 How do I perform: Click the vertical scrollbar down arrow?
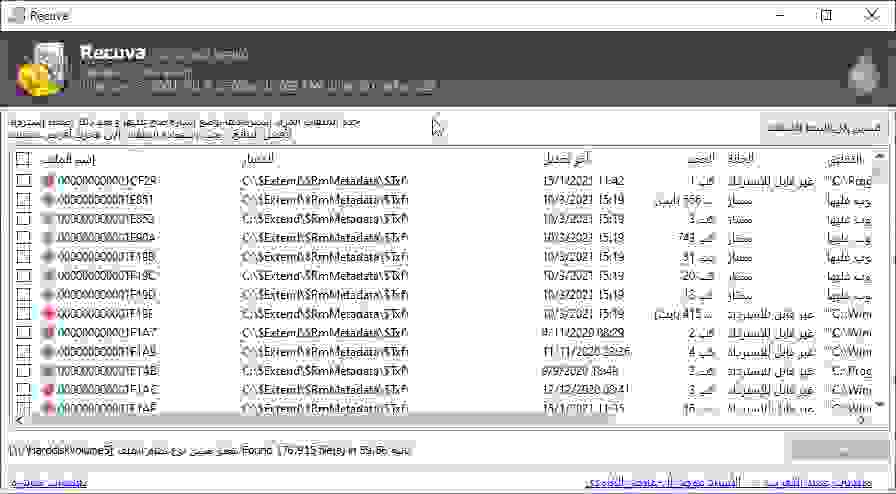[x=880, y=405]
